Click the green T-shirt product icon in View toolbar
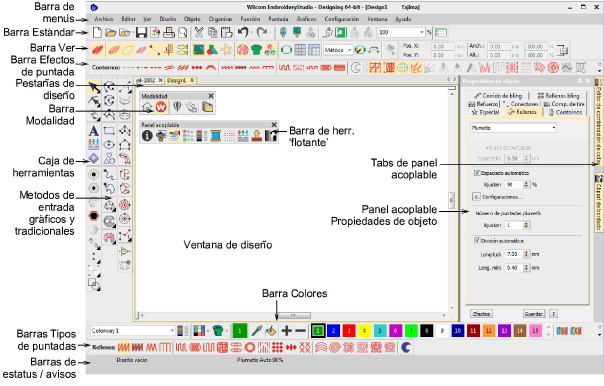The image size is (604, 386). [256, 50]
